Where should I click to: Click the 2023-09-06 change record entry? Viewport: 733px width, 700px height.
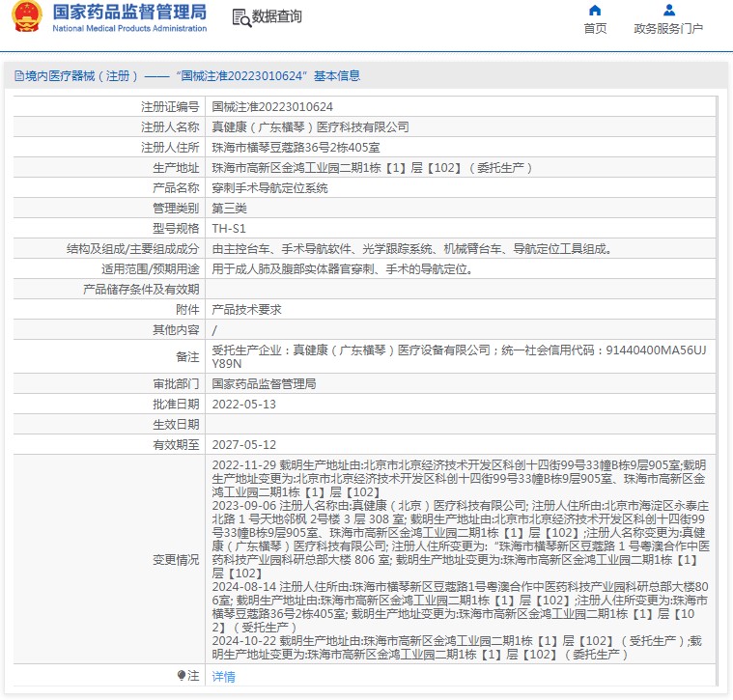[461, 540]
